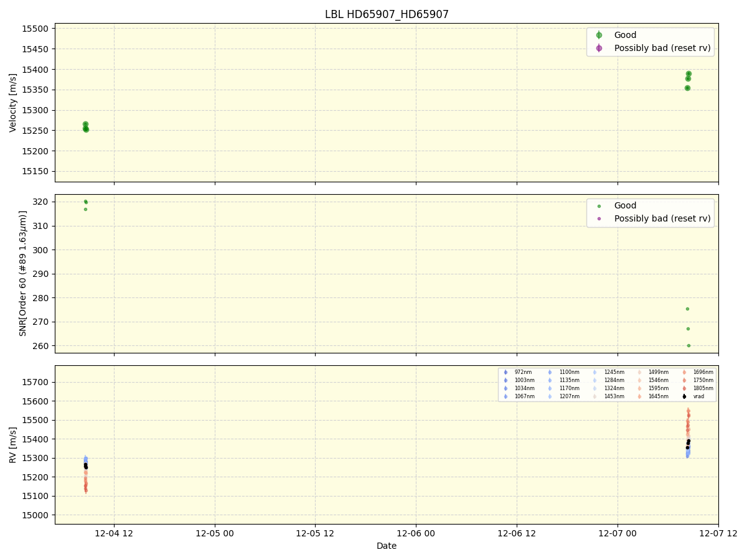The image size is (747, 560).
Task: Click the 15700 RV tick label
Action: coord(35,382)
